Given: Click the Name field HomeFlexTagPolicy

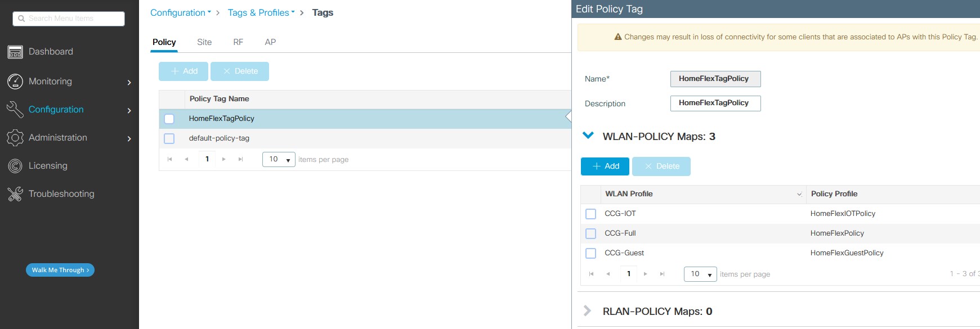Looking at the screenshot, I should [715, 79].
